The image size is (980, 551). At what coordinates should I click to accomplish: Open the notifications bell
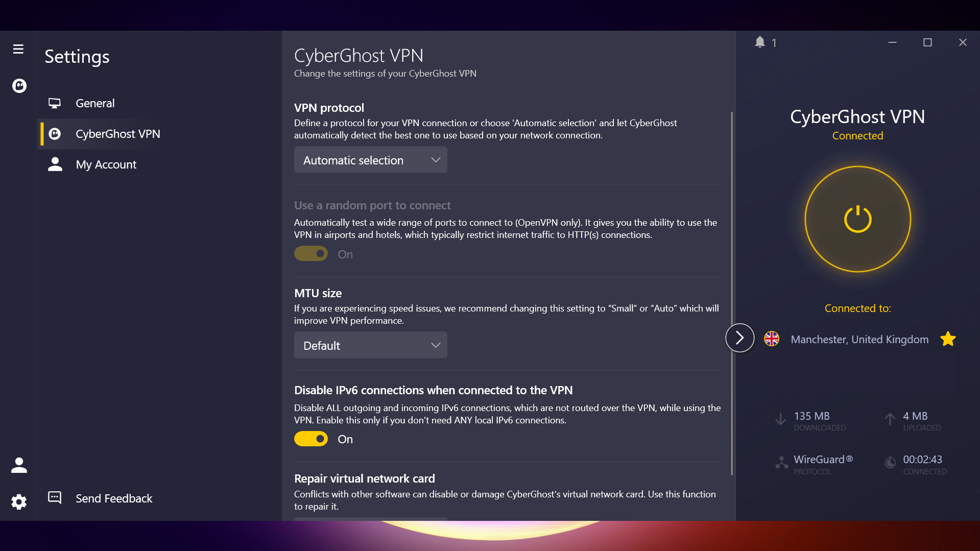[x=760, y=42]
